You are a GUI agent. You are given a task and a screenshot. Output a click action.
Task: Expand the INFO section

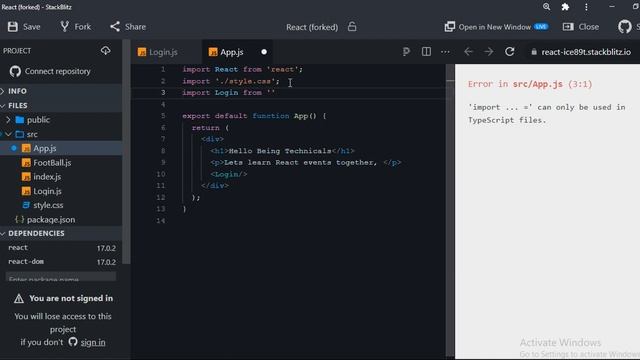[61, 91]
